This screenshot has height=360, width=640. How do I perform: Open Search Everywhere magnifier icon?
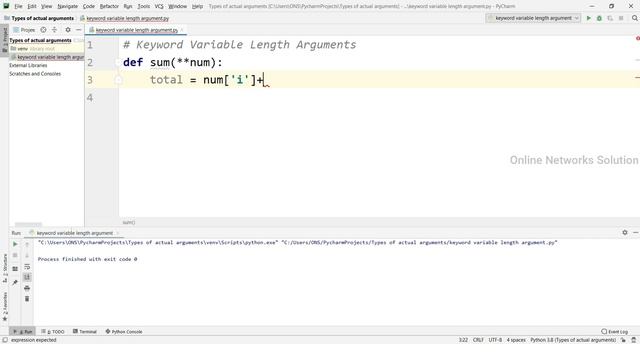tap(635, 18)
